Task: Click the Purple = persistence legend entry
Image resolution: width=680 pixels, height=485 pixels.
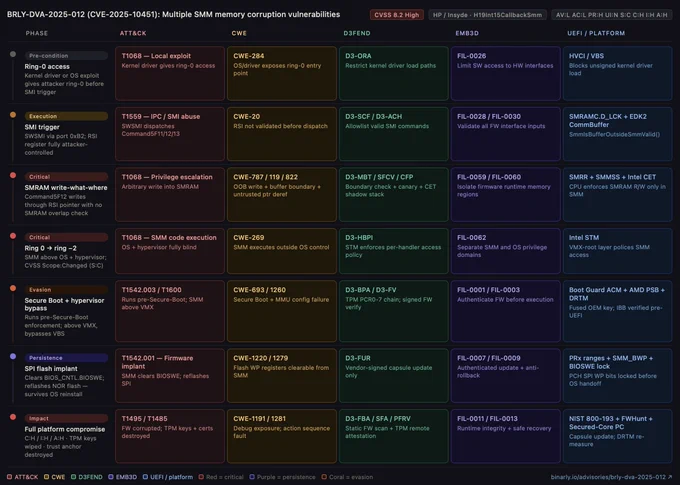Action: (x=282, y=477)
